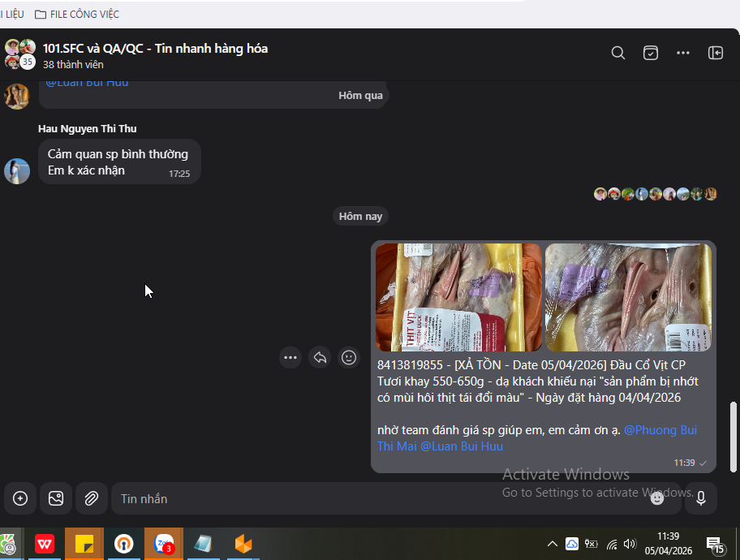Open the notepad-like app in taskbar
This screenshot has width=740, height=560.
coord(203,544)
